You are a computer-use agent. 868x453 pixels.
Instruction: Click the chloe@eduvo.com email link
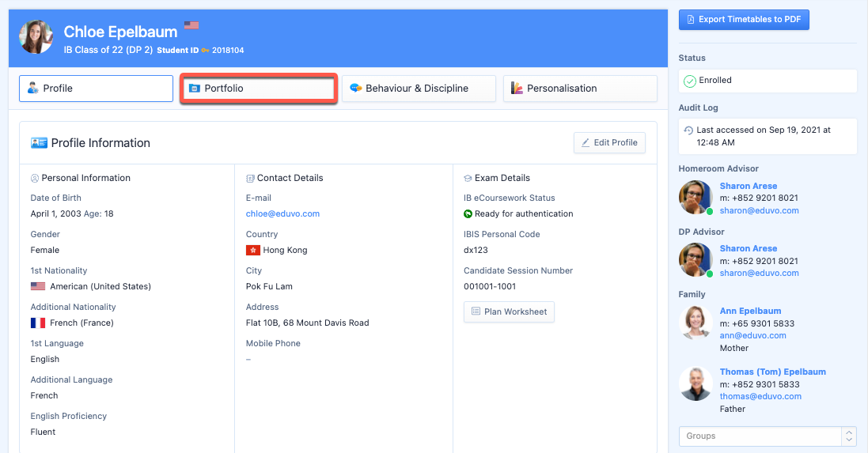[x=282, y=213]
